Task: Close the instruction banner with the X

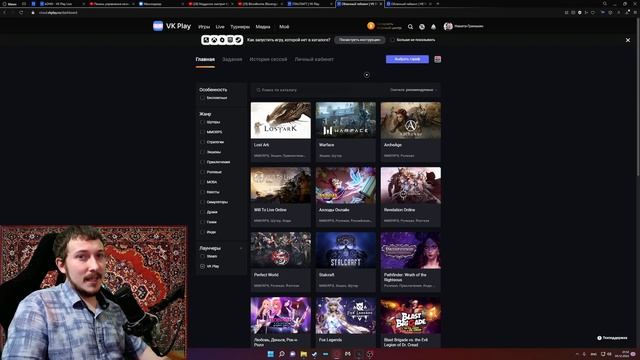Action: (x=628, y=40)
